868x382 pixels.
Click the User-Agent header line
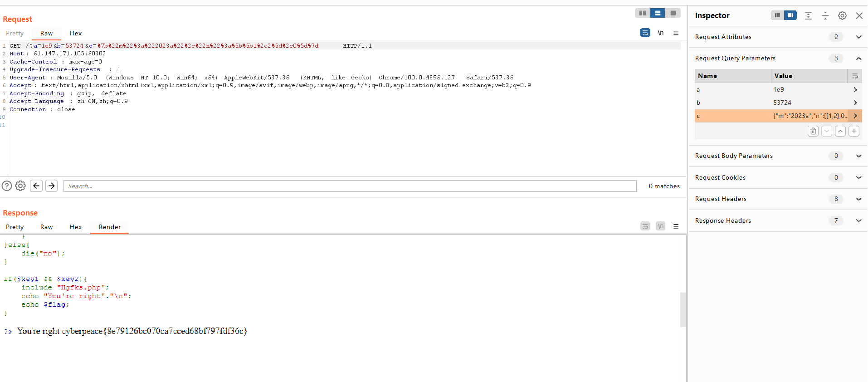coord(261,78)
